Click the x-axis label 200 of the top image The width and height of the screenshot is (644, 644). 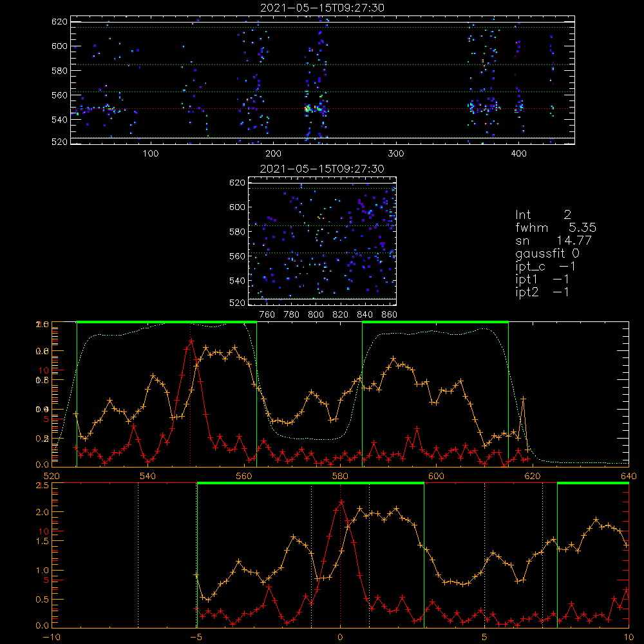tap(273, 154)
